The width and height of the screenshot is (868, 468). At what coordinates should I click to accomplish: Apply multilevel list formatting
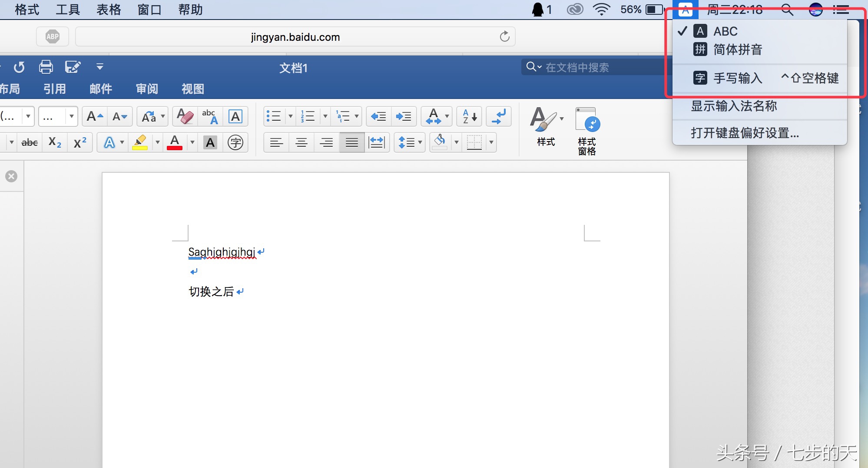(x=343, y=116)
